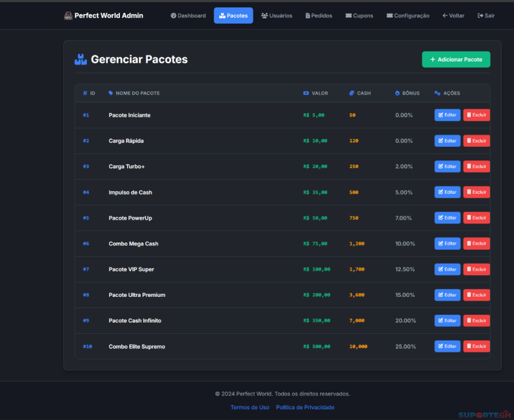Navigate to Cupons
The height and width of the screenshot is (420, 514).
tap(359, 16)
